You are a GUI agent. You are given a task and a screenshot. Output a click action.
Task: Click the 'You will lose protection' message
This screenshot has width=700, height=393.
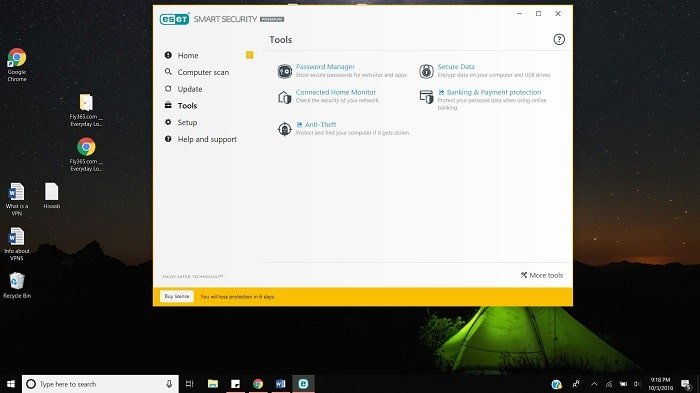click(x=238, y=297)
